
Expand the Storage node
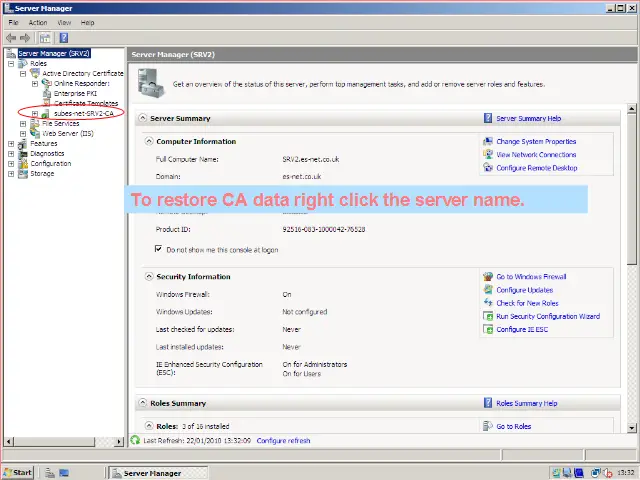pyautogui.click(x=11, y=174)
